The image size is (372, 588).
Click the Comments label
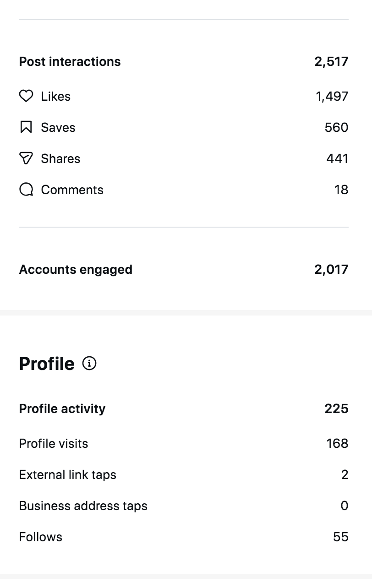click(72, 190)
